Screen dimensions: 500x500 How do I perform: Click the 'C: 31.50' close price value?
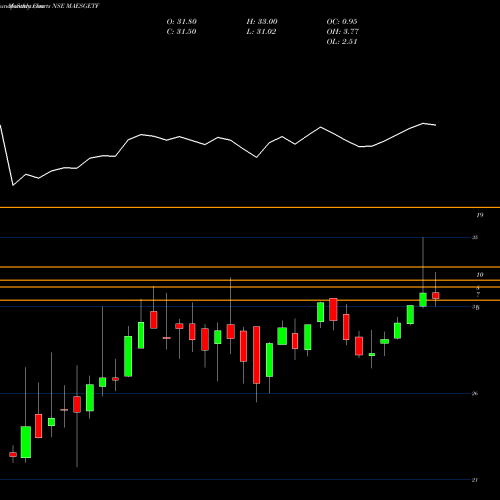click(181, 32)
